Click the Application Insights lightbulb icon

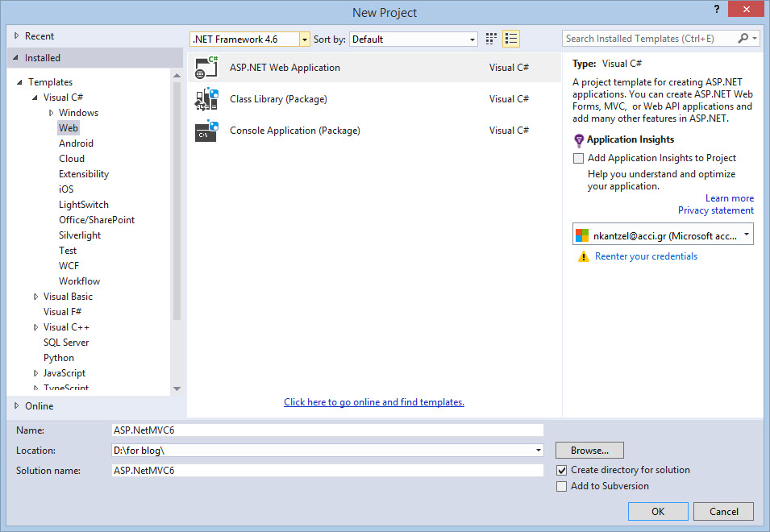pos(579,141)
